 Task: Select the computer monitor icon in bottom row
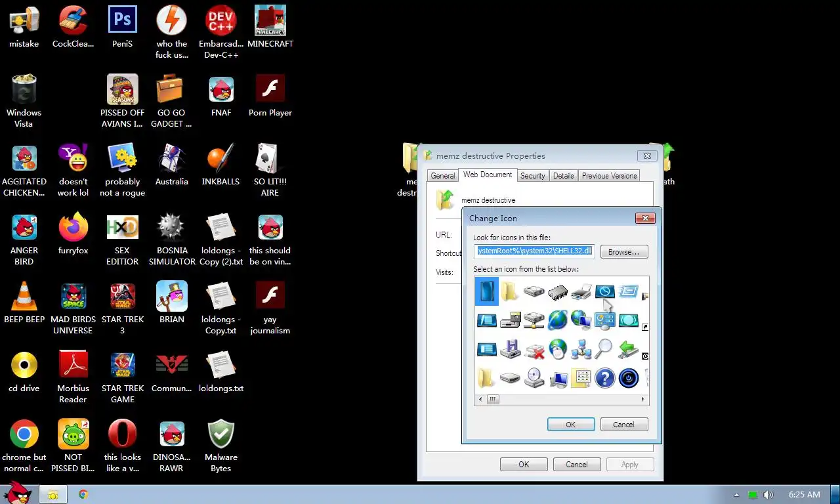tap(558, 378)
